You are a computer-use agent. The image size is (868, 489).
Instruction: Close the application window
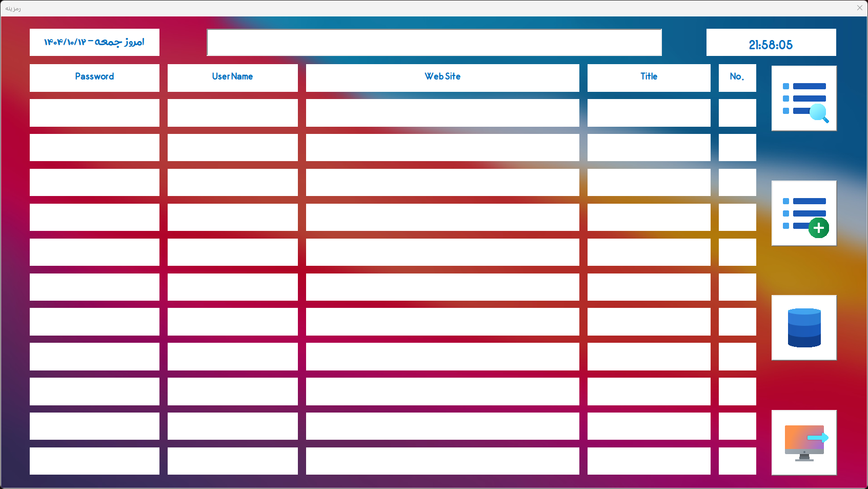(859, 8)
